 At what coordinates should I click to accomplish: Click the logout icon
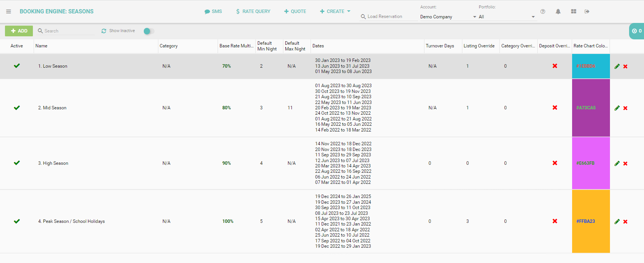click(x=587, y=11)
